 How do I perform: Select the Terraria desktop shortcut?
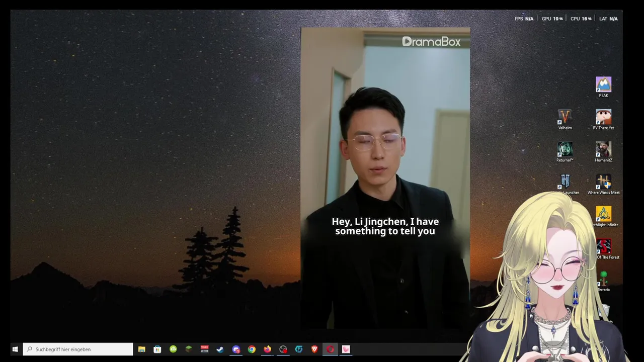(x=603, y=281)
